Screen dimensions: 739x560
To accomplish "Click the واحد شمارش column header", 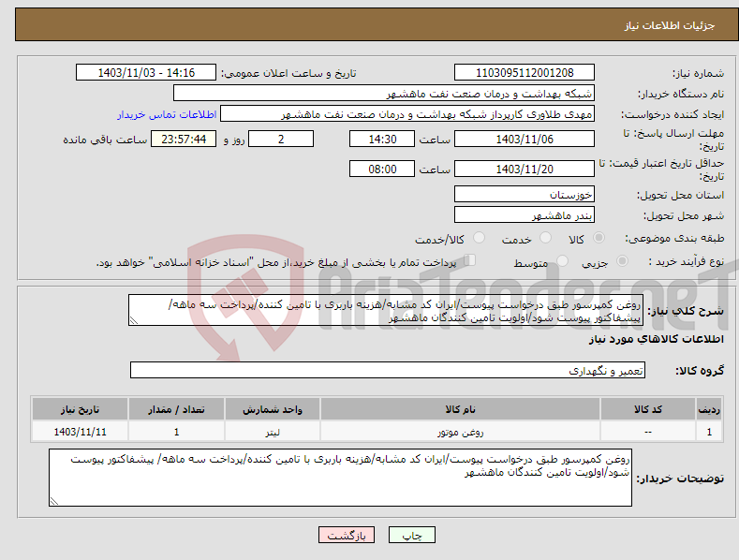I will (273, 409).
